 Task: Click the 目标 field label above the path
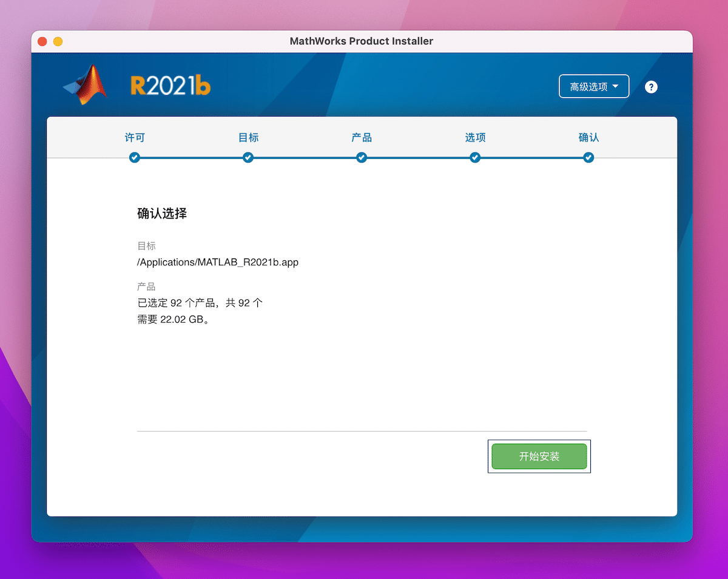tap(146, 246)
